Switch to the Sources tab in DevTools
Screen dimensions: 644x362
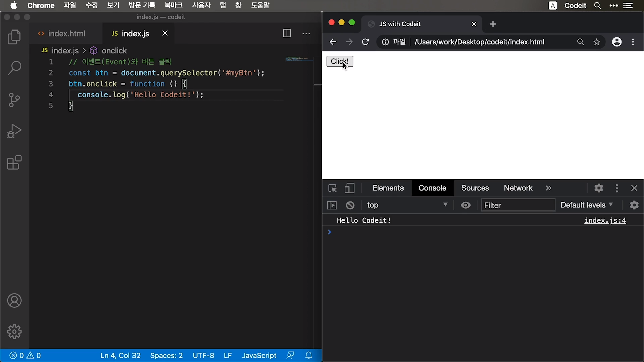(x=475, y=188)
